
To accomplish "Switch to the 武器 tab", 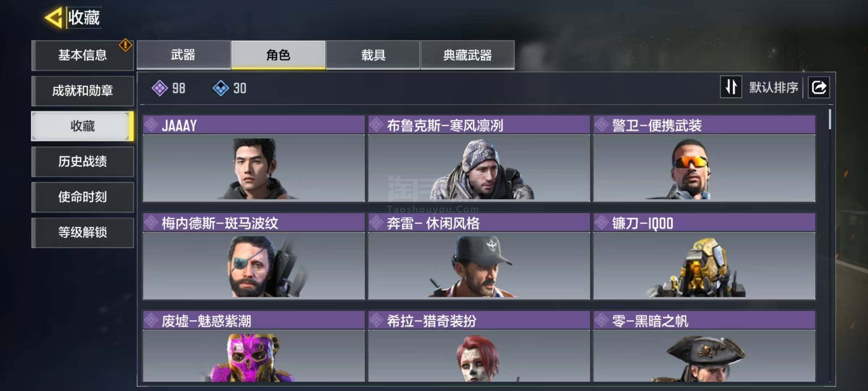I will point(183,55).
